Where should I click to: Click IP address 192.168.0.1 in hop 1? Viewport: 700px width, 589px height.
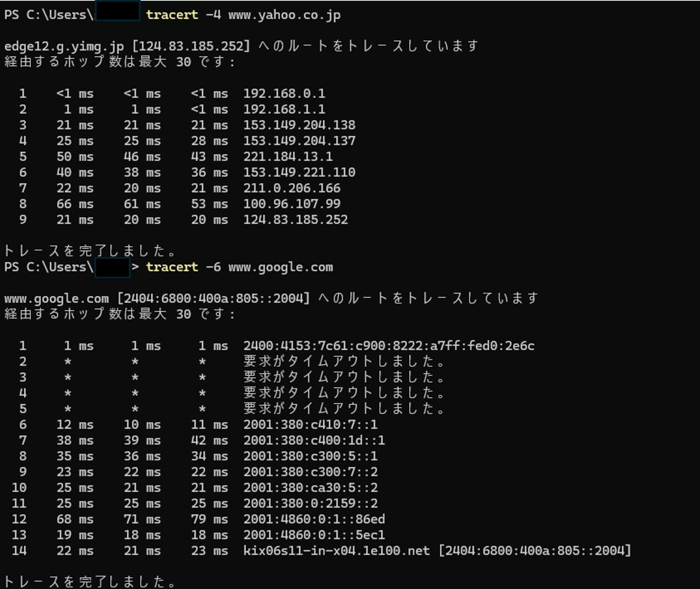click(x=284, y=93)
